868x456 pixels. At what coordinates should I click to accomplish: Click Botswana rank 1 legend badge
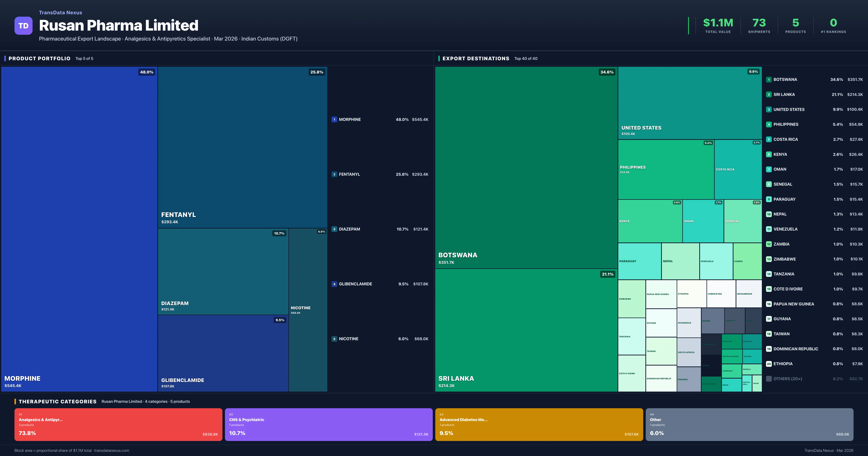click(769, 80)
